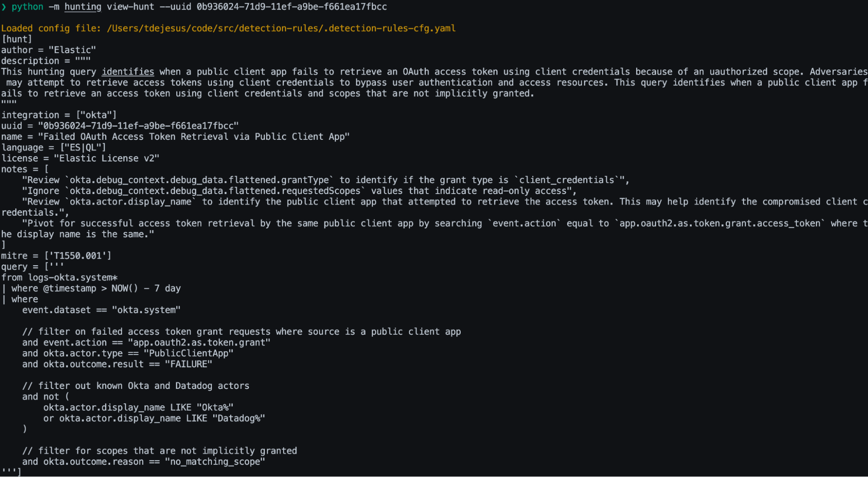Click the "Datadog%" LIKE pattern
The image size is (868, 477).
(x=238, y=418)
